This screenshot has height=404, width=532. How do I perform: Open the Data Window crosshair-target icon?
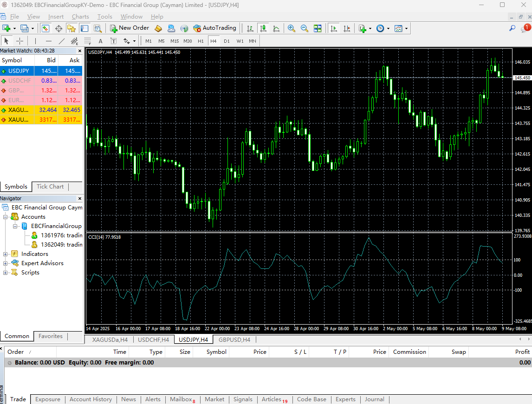point(58,28)
